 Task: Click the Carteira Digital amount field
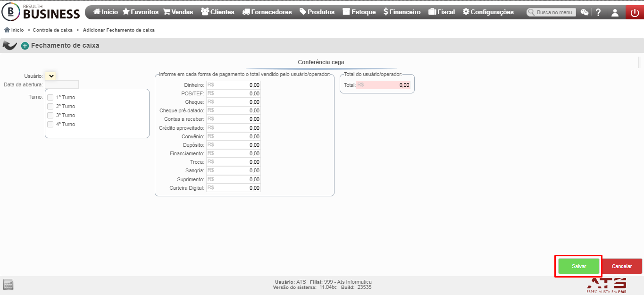[234, 188]
